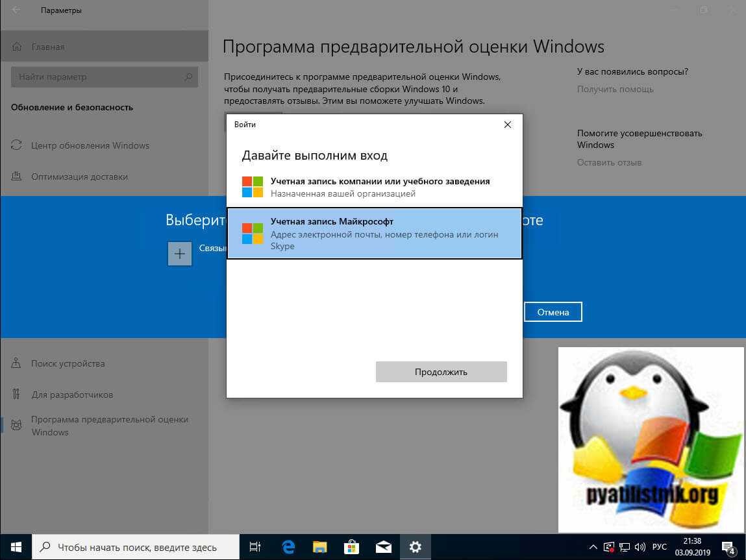The width and height of the screenshot is (746, 560).
Task: Select the Microsoft account option
Action: tap(375, 234)
